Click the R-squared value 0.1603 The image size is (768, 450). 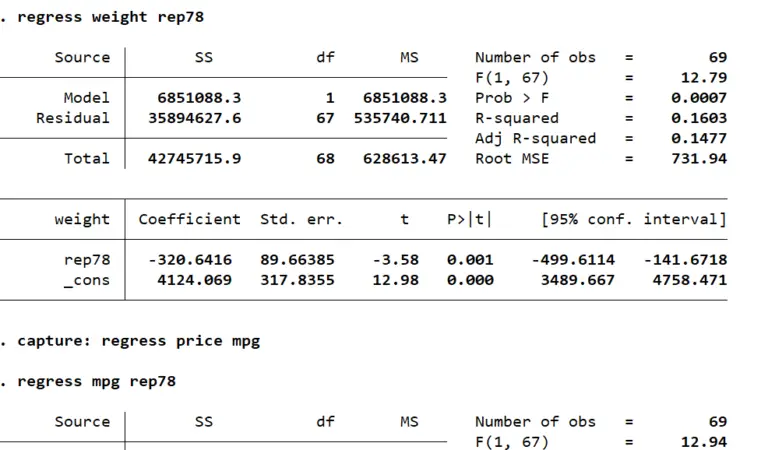point(699,118)
